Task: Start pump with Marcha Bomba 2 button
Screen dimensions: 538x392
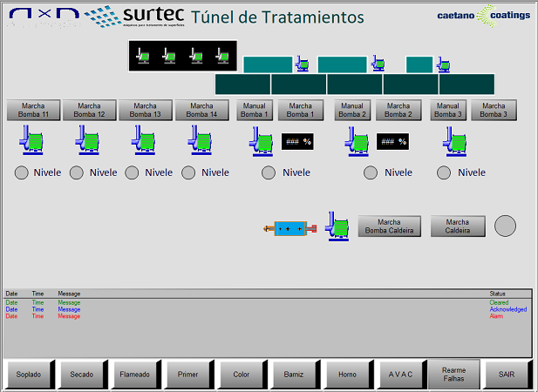Action: pos(398,110)
